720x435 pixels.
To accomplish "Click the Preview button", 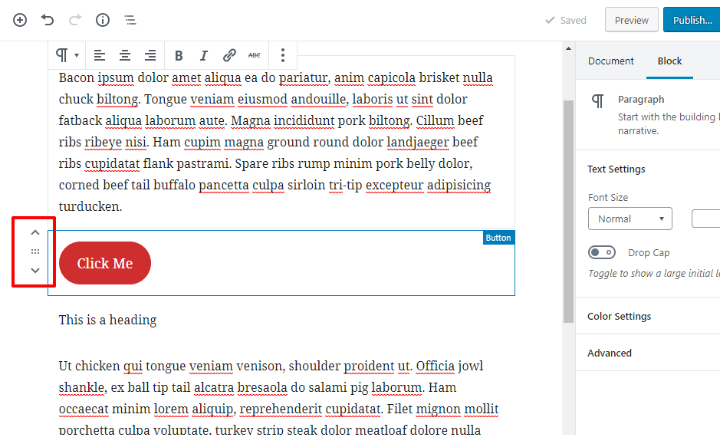I will tap(631, 20).
